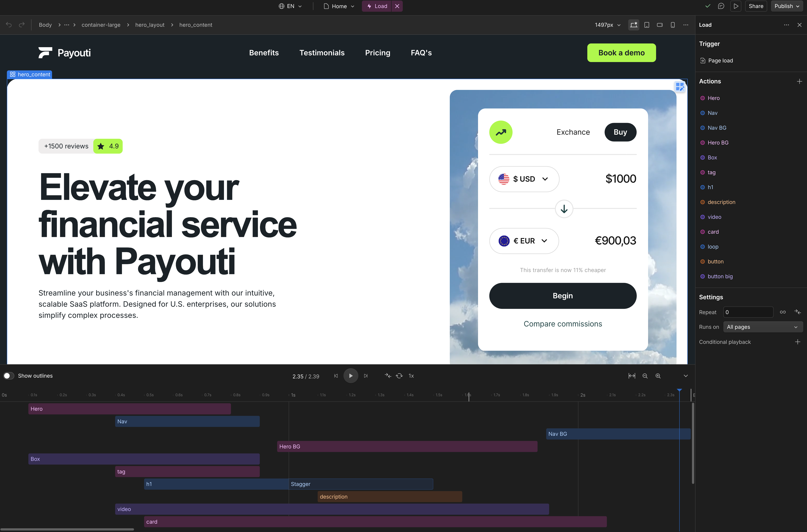Toggle infinite repeat loop icon
Viewport: 807px width, 532px height.
782,312
